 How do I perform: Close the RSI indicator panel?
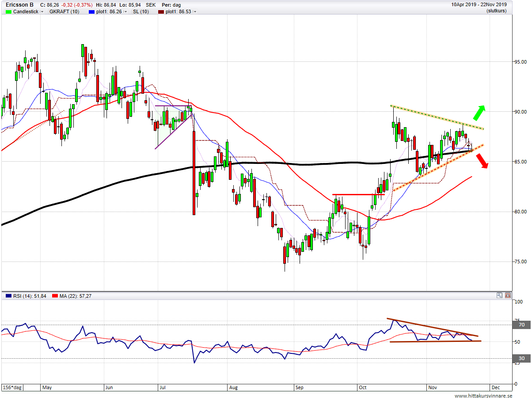click(508, 296)
